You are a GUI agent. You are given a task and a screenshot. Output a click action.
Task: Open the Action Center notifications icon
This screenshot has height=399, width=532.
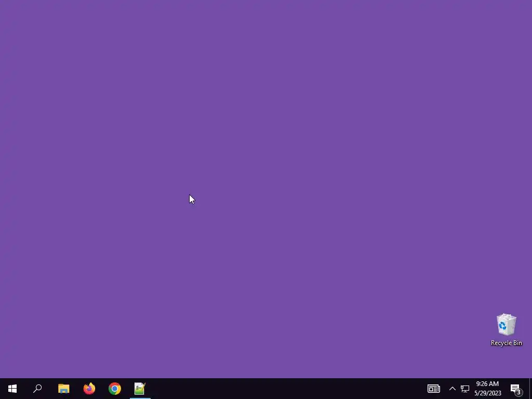point(516,389)
